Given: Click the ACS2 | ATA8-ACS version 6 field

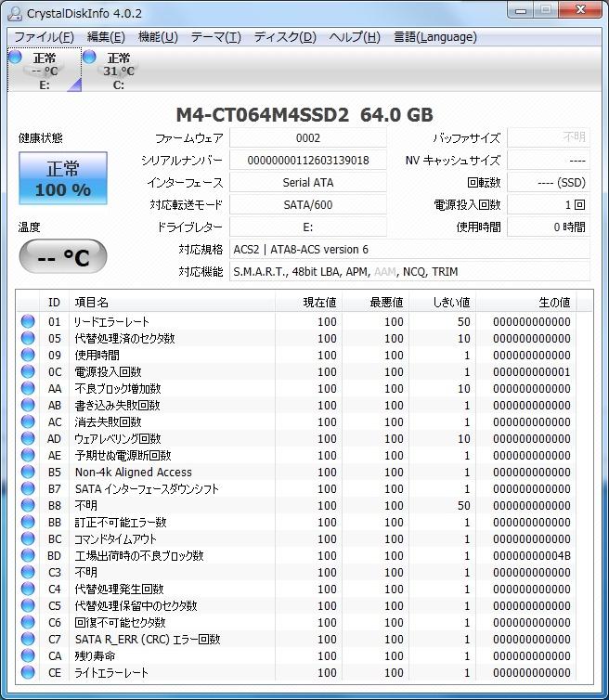Looking at the screenshot, I should pos(409,250).
